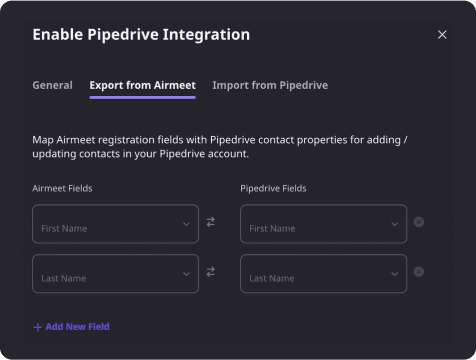The width and height of the screenshot is (476, 360).
Task: Click the Airmeet Fields column label
Action: 62,188
